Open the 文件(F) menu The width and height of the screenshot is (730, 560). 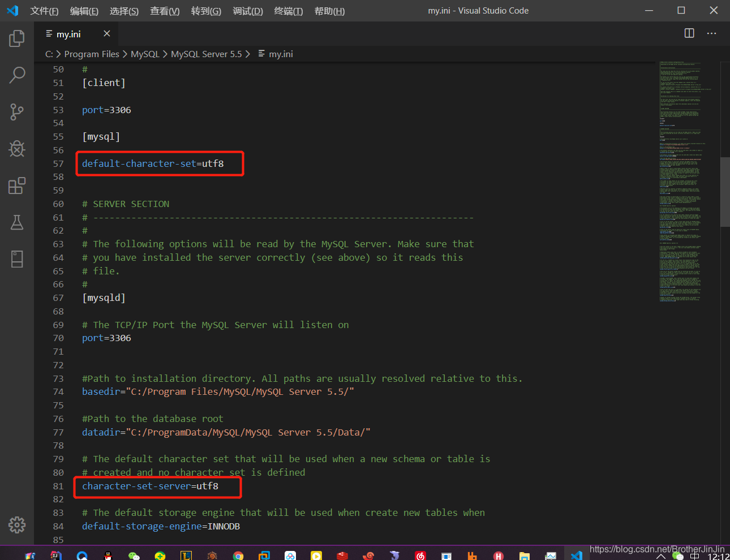pos(44,11)
